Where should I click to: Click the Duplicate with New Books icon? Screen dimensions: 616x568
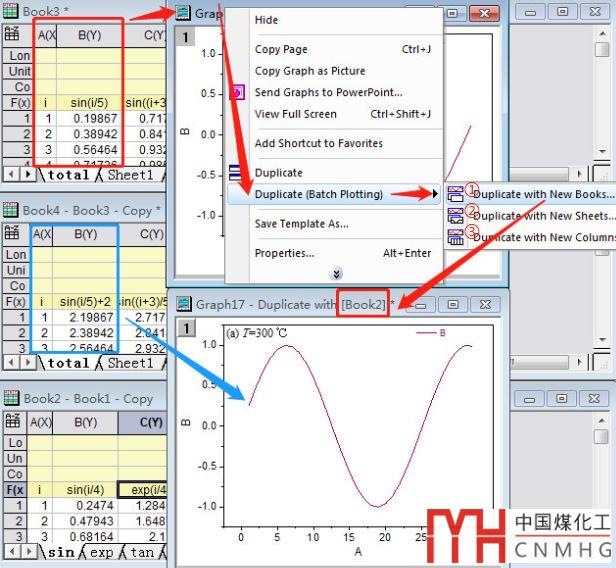click(x=455, y=194)
